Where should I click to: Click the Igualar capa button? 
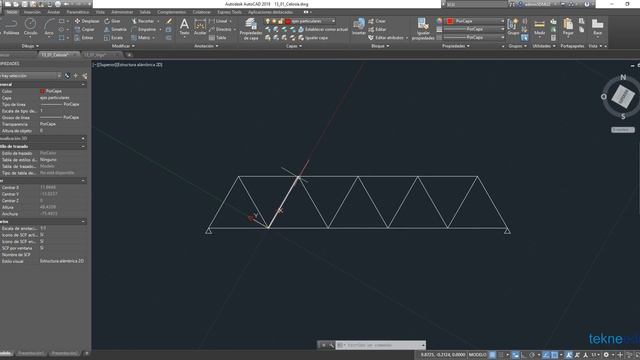[313, 38]
